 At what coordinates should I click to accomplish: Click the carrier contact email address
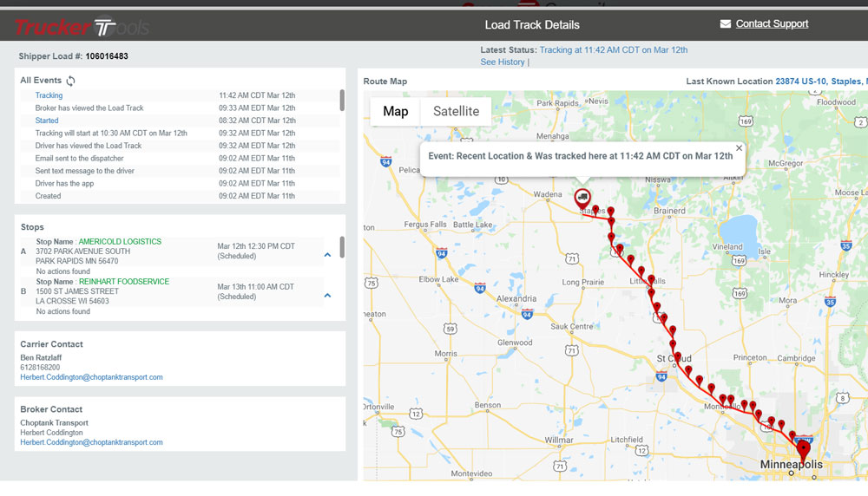coord(91,377)
